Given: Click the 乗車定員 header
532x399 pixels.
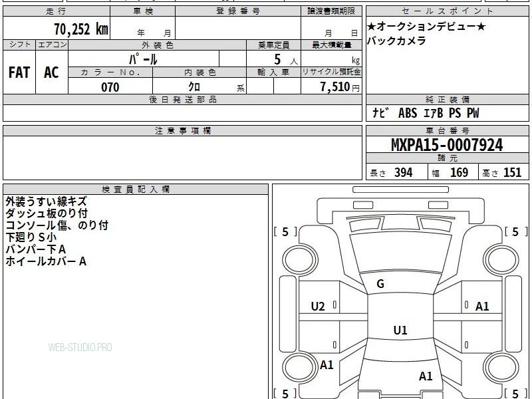Looking at the screenshot, I should 274,45.
